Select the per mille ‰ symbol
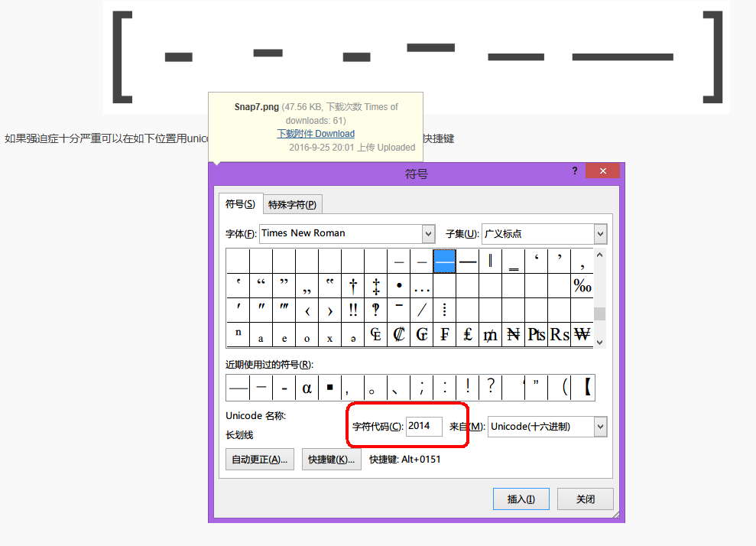This screenshot has width=756, height=546. pyautogui.click(x=581, y=284)
